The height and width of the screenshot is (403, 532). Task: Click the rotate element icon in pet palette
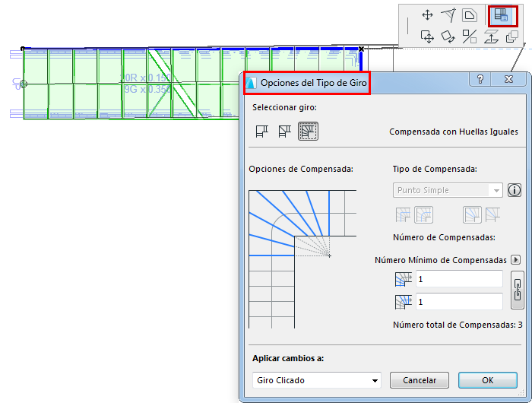pyautogui.click(x=448, y=36)
